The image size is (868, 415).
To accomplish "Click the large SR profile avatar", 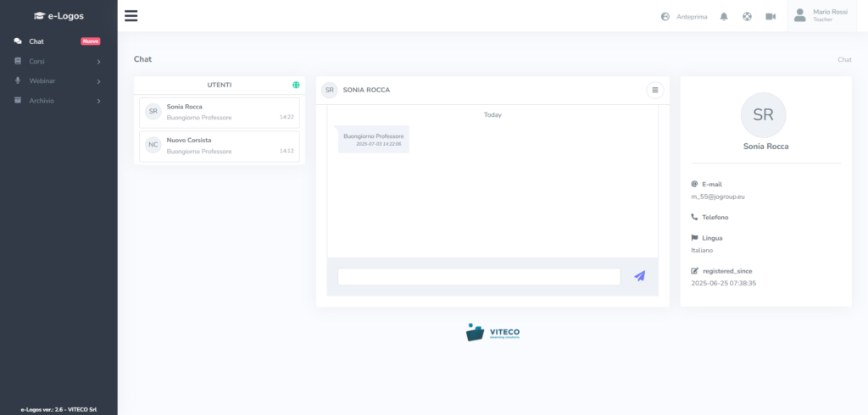I will pyautogui.click(x=763, y=115).
